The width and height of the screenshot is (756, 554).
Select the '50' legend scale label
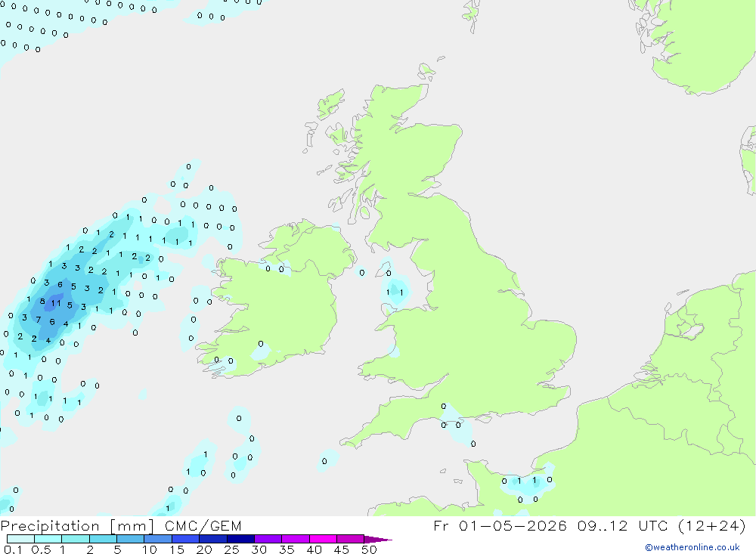370,549
